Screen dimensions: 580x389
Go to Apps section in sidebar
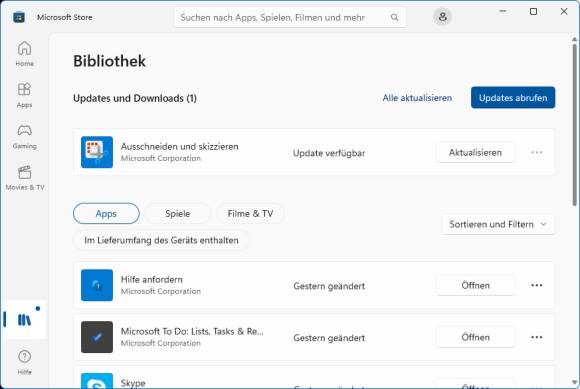click(24, 95)
